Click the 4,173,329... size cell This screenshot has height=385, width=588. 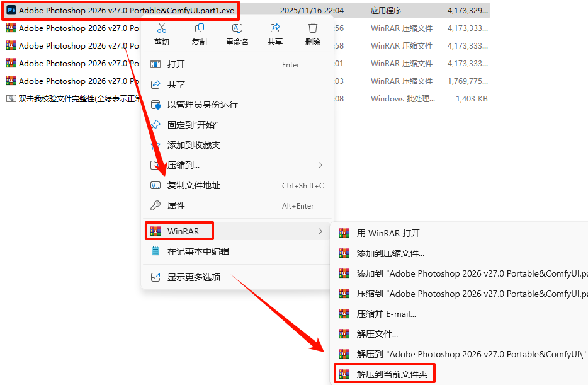(x=468, y=11)
